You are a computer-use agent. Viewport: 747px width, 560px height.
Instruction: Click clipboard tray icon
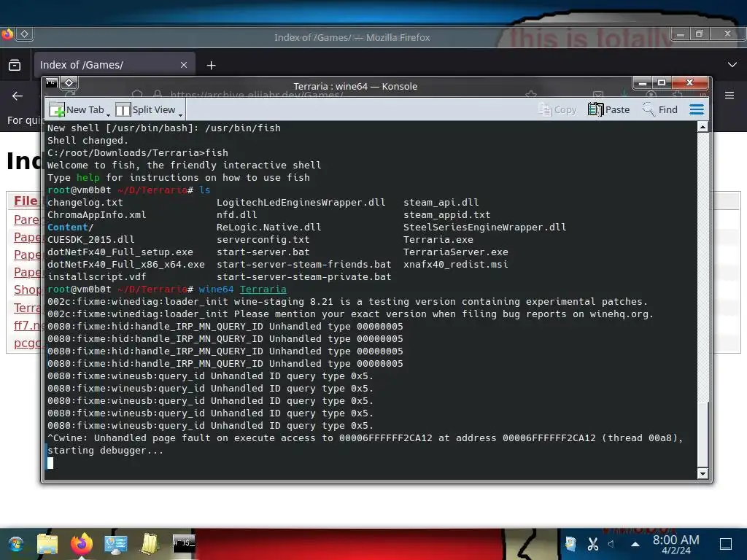pos(570,543)
